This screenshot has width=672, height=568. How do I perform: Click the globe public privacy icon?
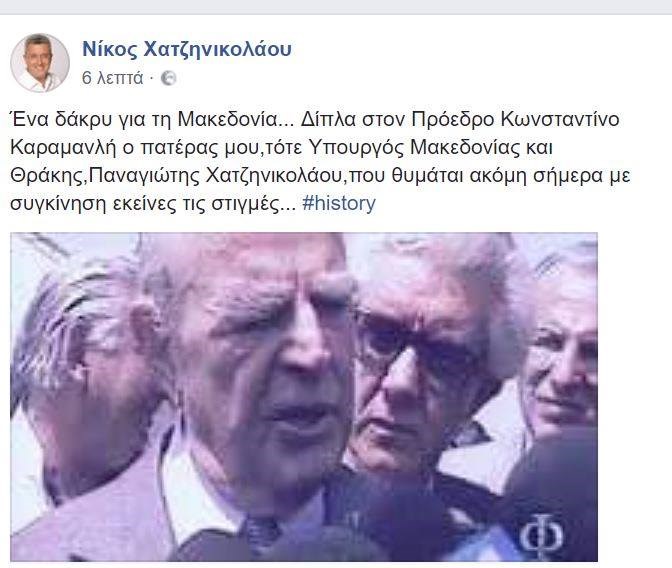pyautogui.click(x=168, y=78)
